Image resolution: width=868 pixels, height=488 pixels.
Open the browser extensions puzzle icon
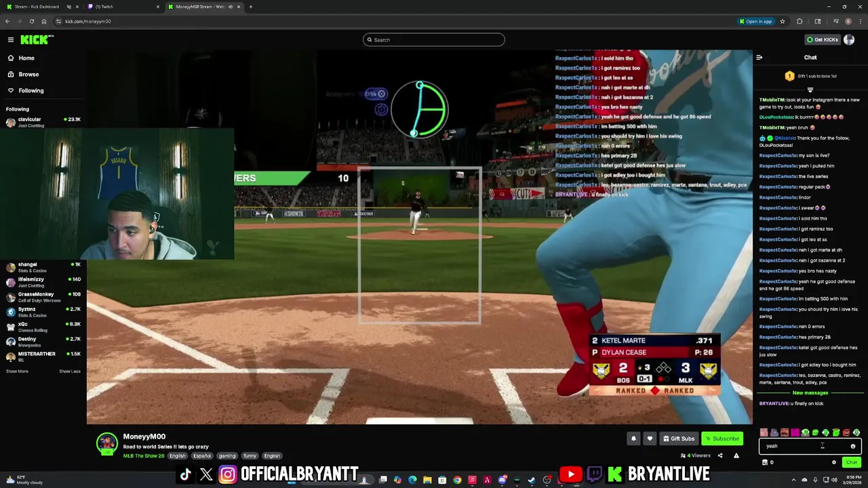800,22
